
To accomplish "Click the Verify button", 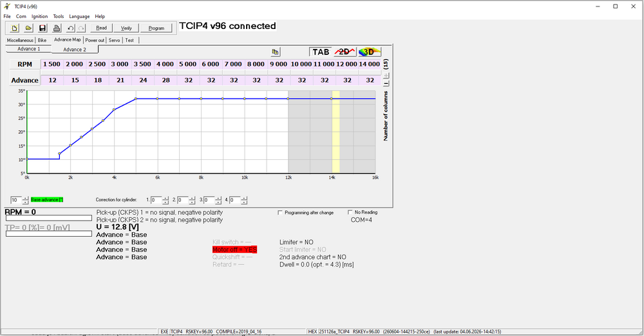I will point(126,28).
